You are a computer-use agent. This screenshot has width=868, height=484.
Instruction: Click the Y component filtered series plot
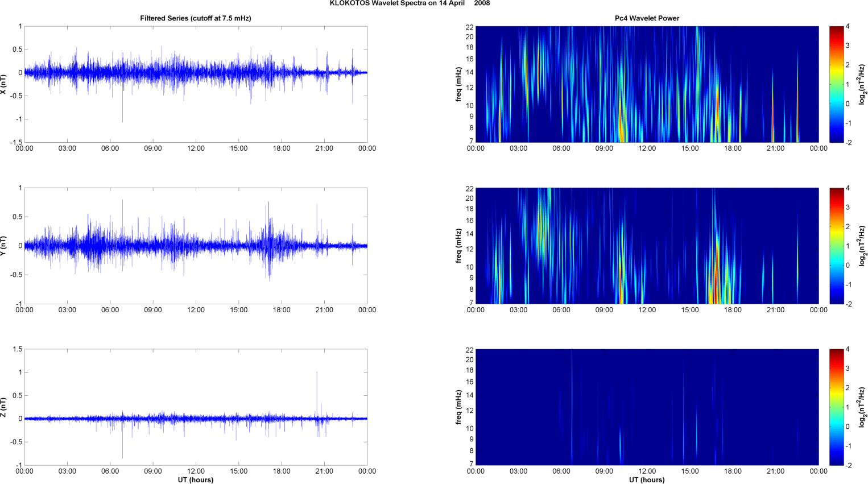click(196, 246)
